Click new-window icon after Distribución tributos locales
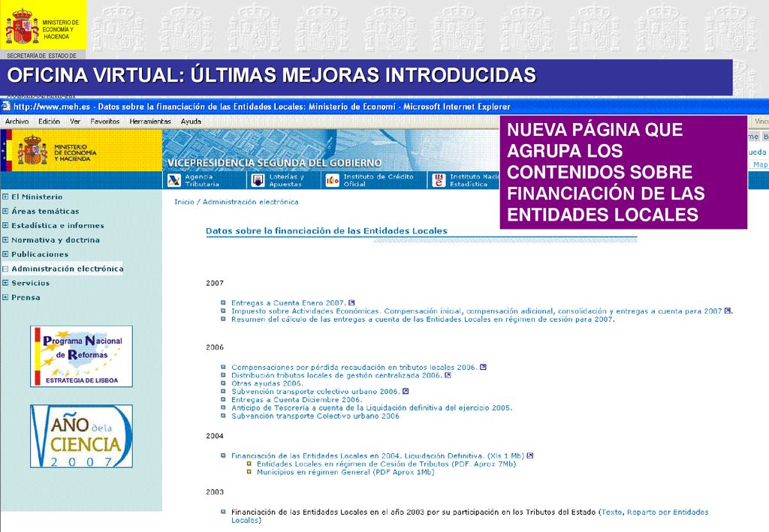 pos(448,375)
